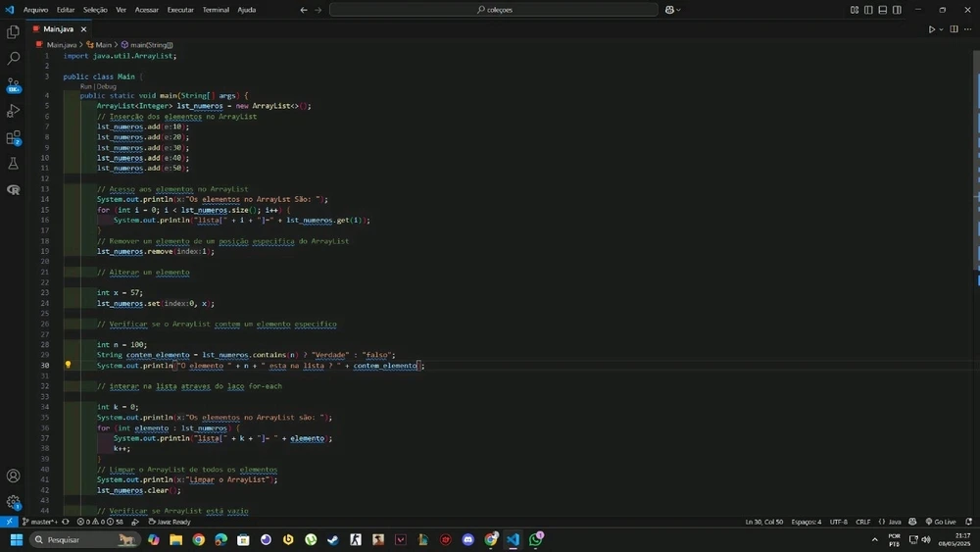
Task: Open the Terminal menu
Action: tap(216, 10)
